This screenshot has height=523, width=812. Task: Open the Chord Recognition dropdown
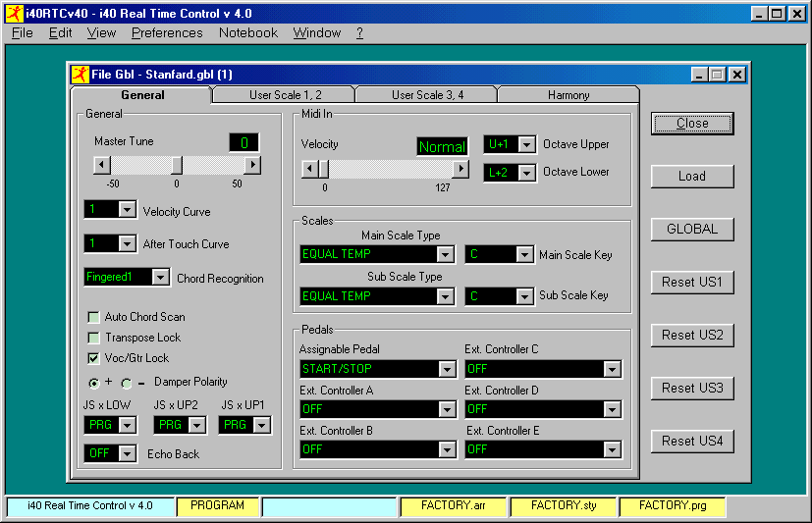point(161,278)
